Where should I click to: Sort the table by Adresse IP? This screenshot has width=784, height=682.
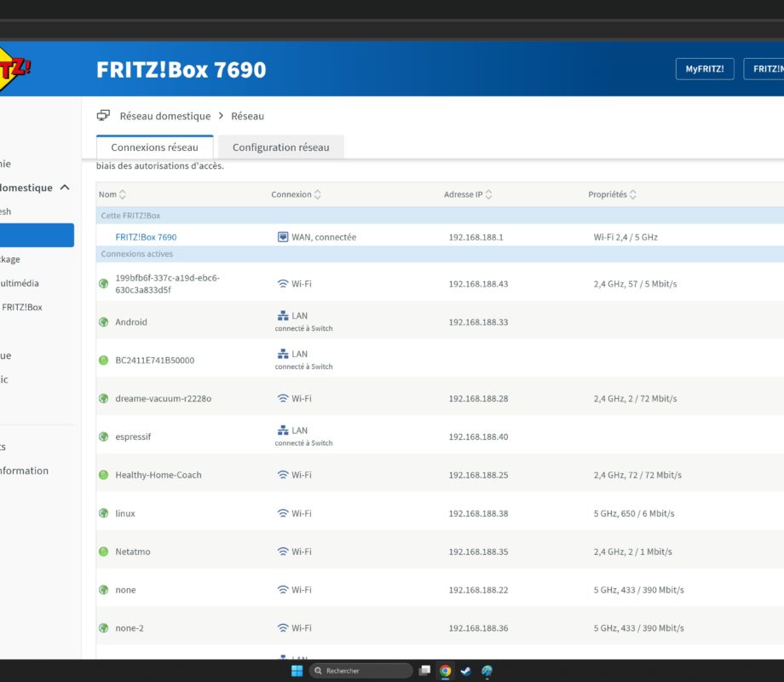point(468,194)
